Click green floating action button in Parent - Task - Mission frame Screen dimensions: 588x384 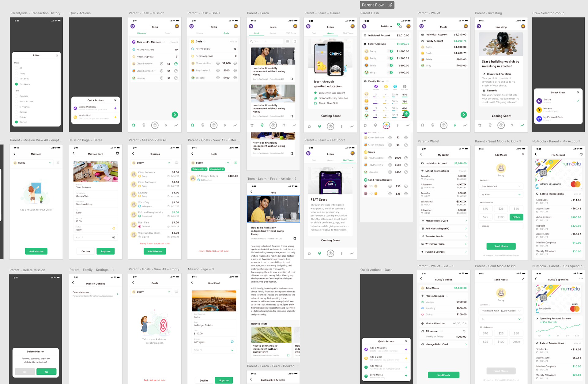tap(175, 115)
